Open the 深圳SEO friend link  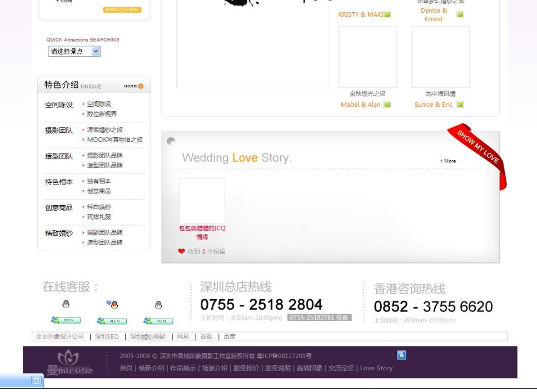[107, 336]
